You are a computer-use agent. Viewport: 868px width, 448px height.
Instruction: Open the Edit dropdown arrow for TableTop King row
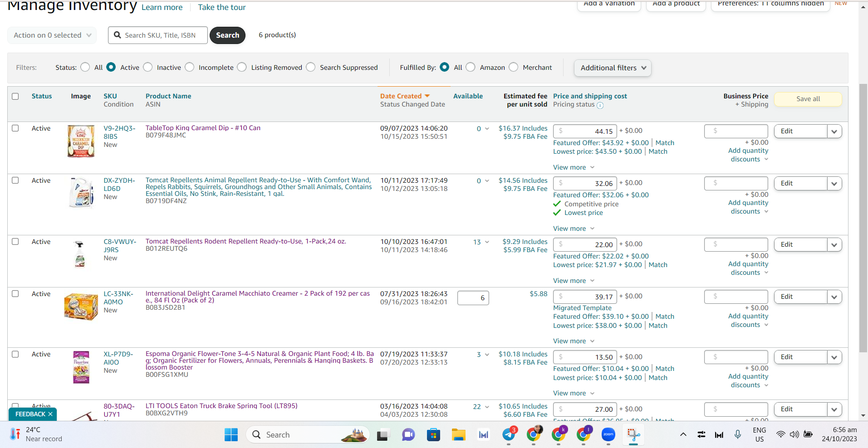coord(834,131)
